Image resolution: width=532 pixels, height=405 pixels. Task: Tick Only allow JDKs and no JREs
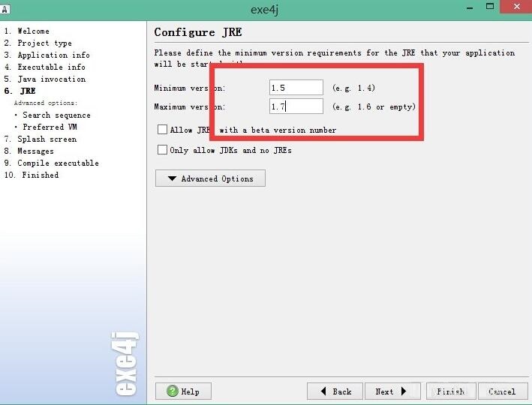tap(163, 149)
